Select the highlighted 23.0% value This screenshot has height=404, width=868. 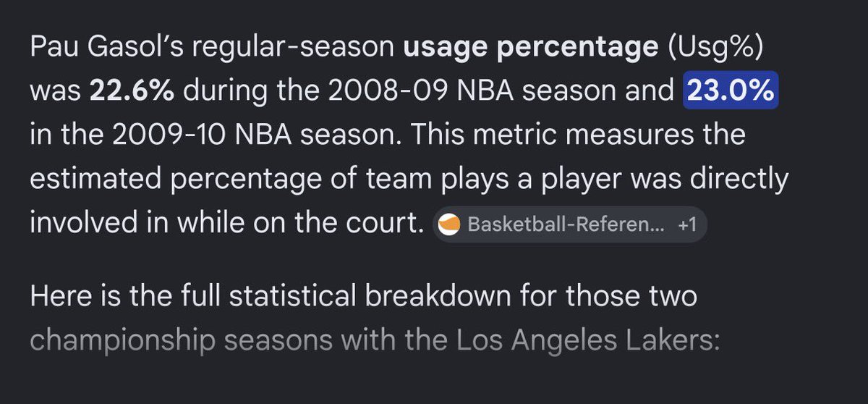coord(731,92)
